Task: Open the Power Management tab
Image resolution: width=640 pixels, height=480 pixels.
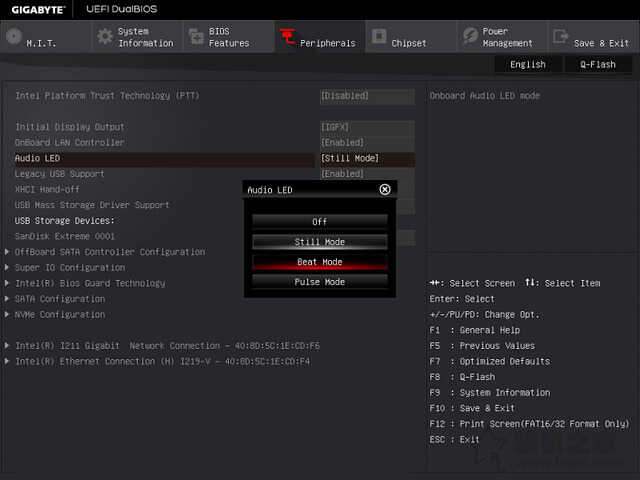Action: point(503,37)
